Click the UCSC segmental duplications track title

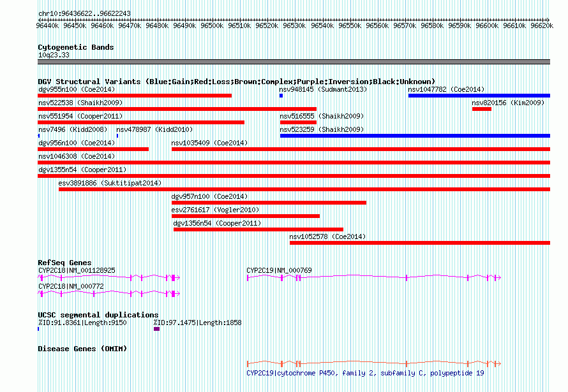(x=98, y=315)
